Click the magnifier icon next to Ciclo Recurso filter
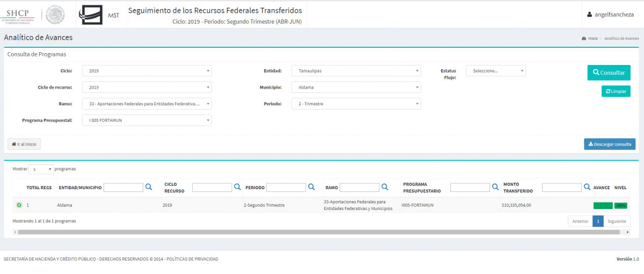The image size is (644, 274). (237, 188)
